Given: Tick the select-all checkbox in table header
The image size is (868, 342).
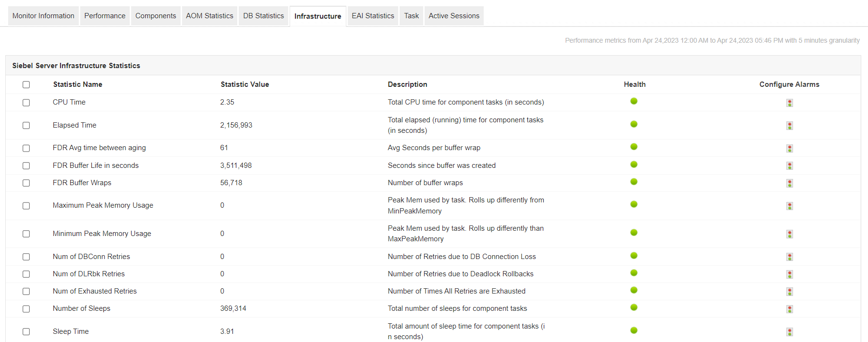Looking at the screenshot, I should click(x=26, y=84).
